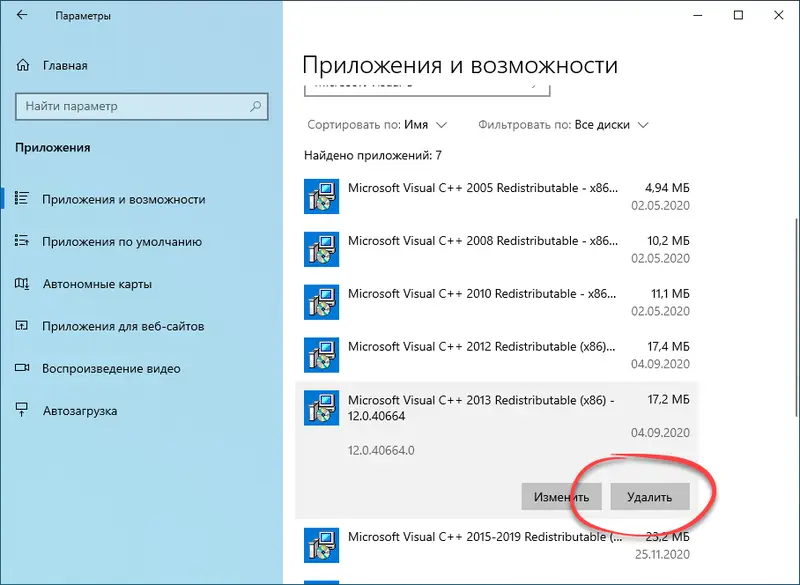This screenshot has height=585, width=800.
Task: Click the Visual C++ 2012 installer icon
Action: 321,355
